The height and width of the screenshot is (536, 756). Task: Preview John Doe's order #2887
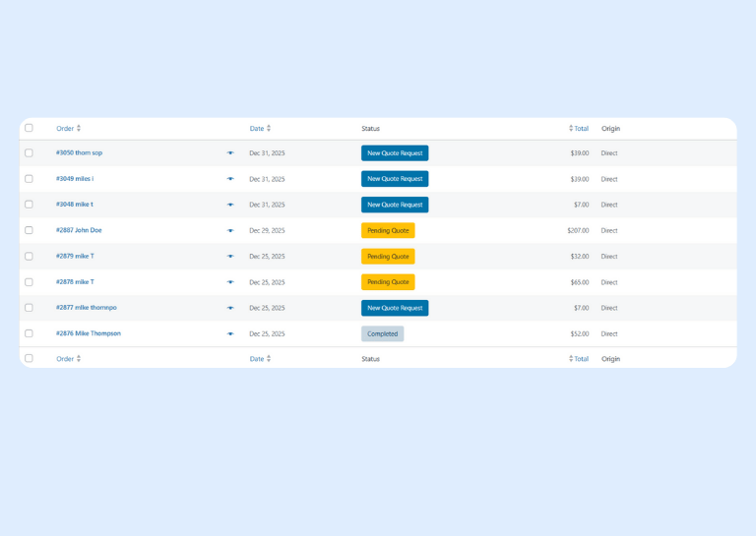click(230, 231)
